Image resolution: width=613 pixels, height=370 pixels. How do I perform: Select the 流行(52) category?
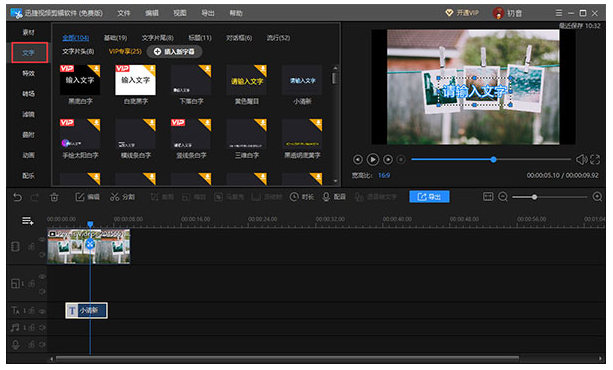pyautogui.click(x=278, y=38)
